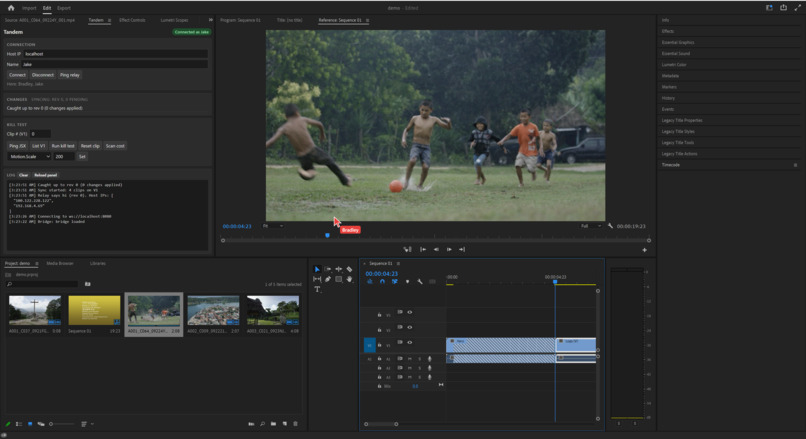Toggle Linked Selection in timeline
The height and width of the screenshot is (439, 806).
[x=395, y=282]
